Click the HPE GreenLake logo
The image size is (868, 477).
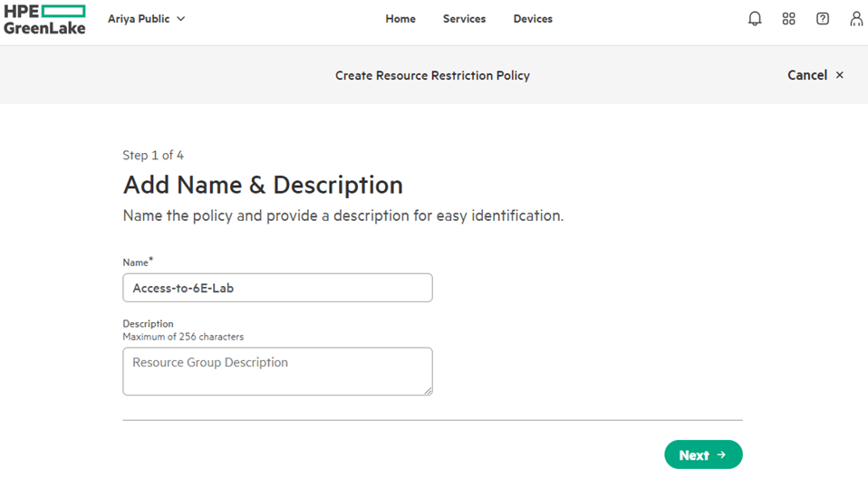[44, 19]
